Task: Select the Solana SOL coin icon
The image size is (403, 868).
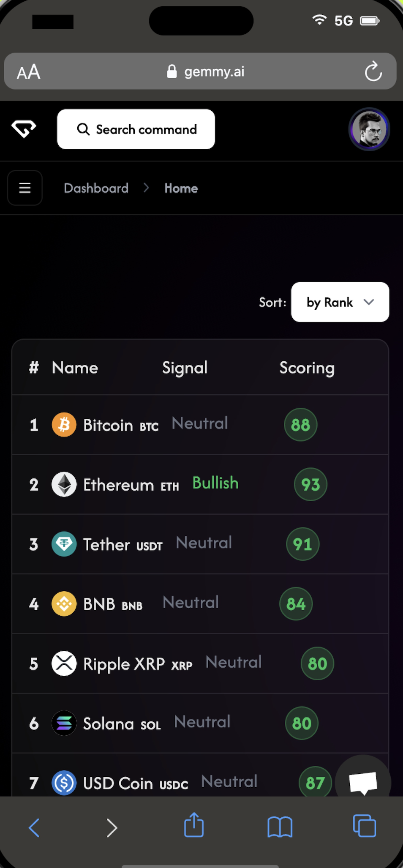Action: (x=64, y=723)
